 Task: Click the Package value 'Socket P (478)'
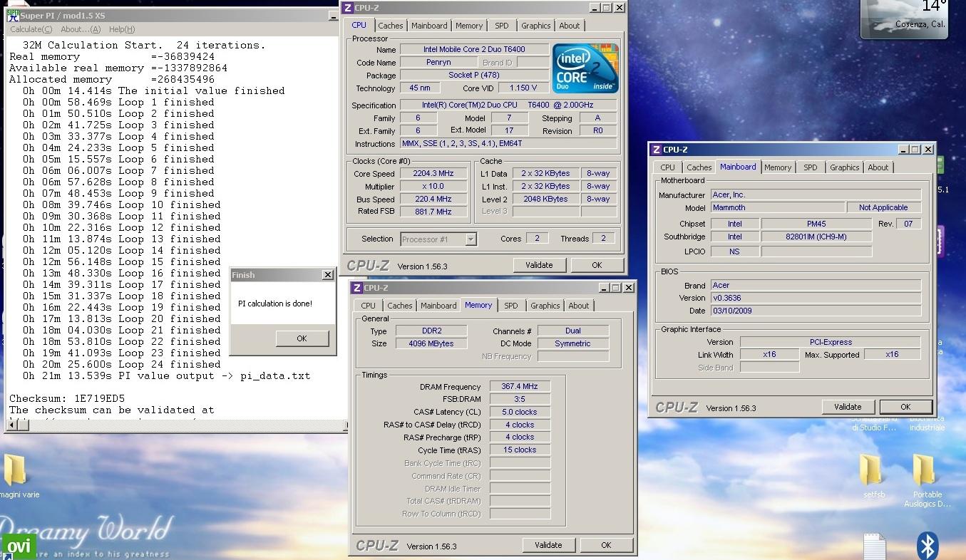[x=474, y=76]
